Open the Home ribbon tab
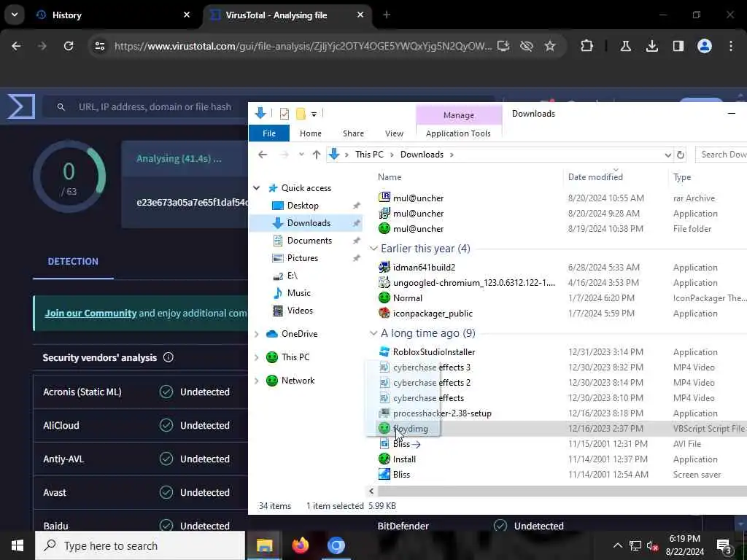 tap(311, 133)
